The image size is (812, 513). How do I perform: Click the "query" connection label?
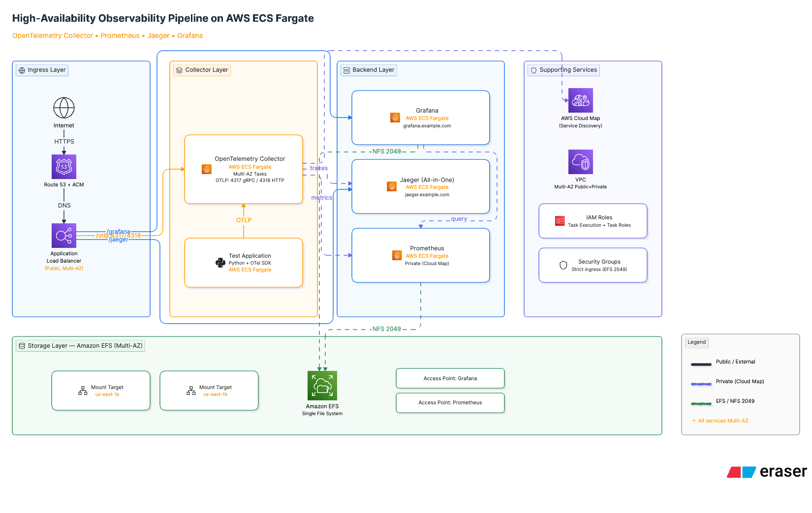[x=459, y=219]
